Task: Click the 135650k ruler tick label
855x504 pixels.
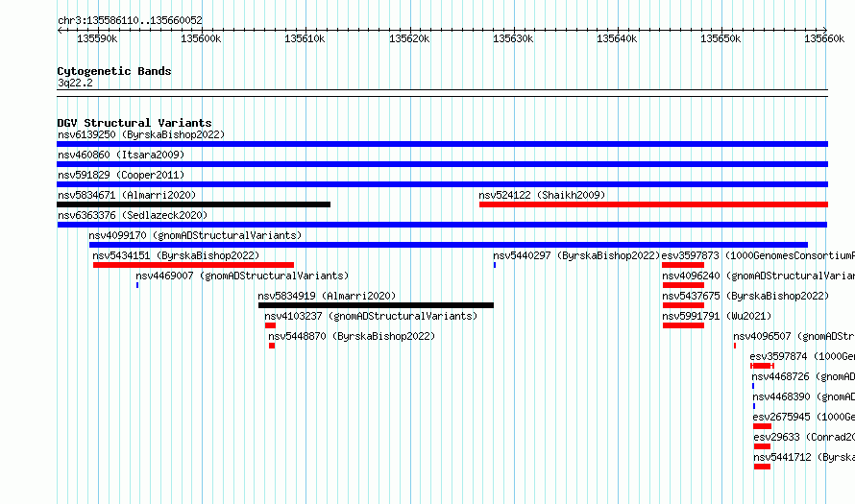Action: click(721, 38)
